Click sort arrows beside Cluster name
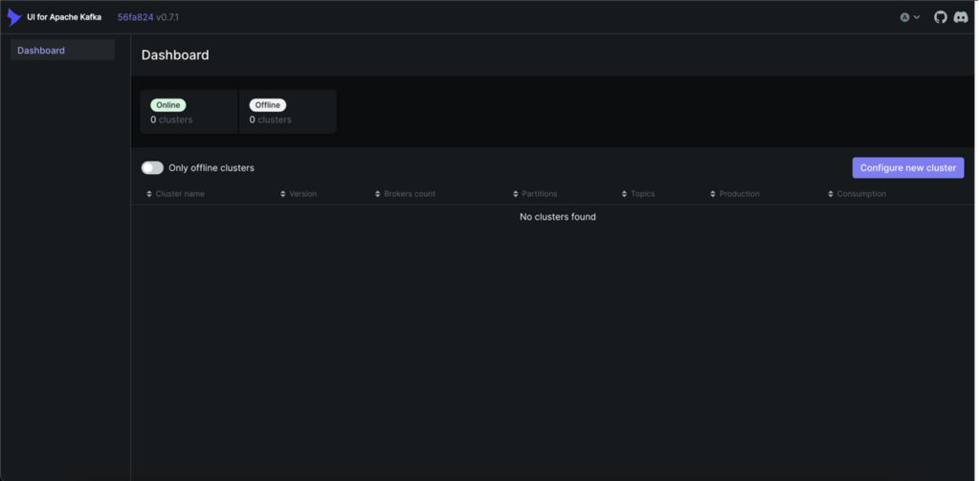The width and height of the screenshot is (980, 481). (x=149, y=194)
